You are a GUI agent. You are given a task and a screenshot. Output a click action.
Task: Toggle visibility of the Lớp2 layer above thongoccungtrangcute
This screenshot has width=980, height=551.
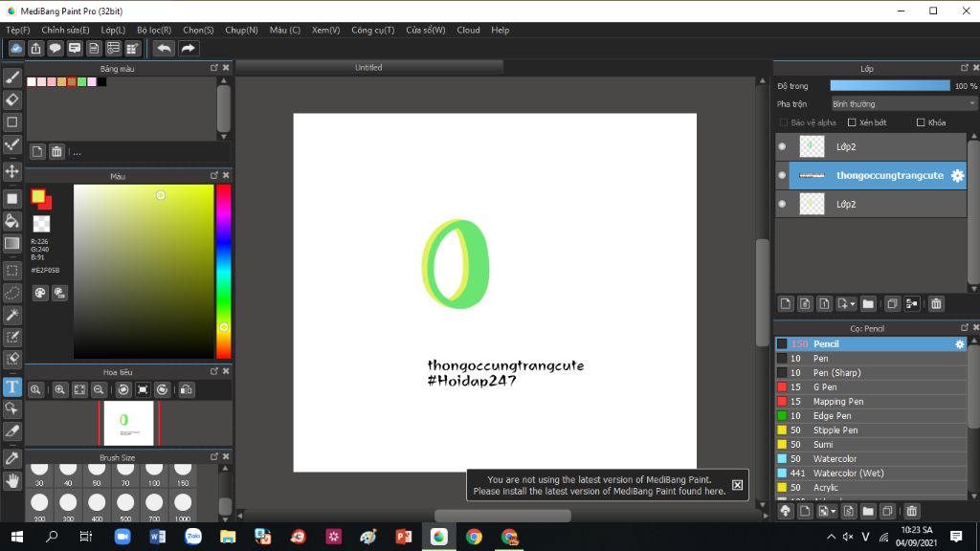(x=782, y=146)
